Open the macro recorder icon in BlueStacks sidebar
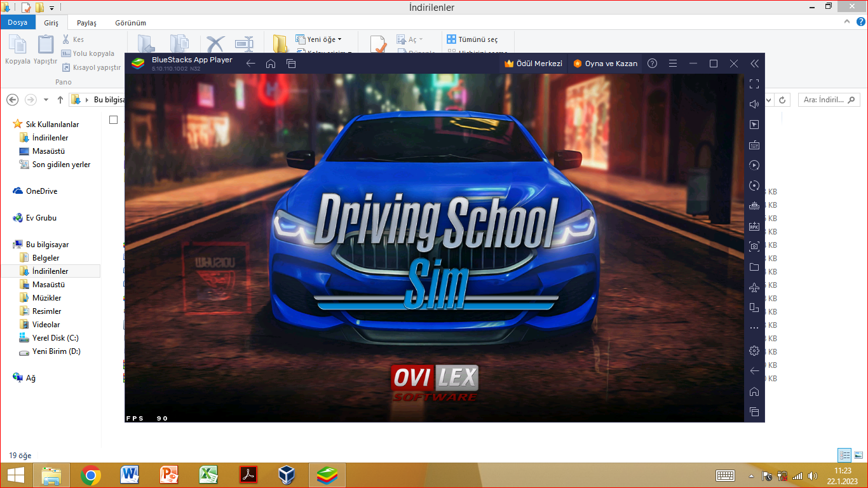Viewport: 868px width, 488px height. [754, 165]
